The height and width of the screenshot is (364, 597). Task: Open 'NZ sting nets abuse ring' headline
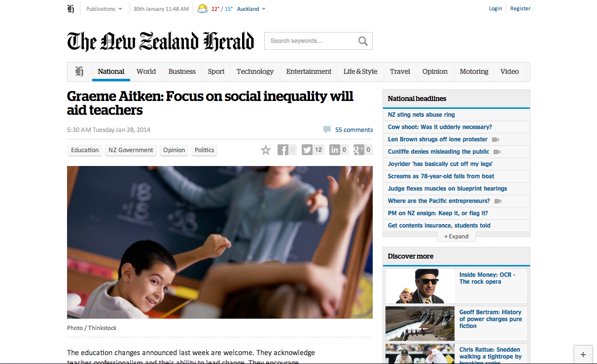[421, 115]
